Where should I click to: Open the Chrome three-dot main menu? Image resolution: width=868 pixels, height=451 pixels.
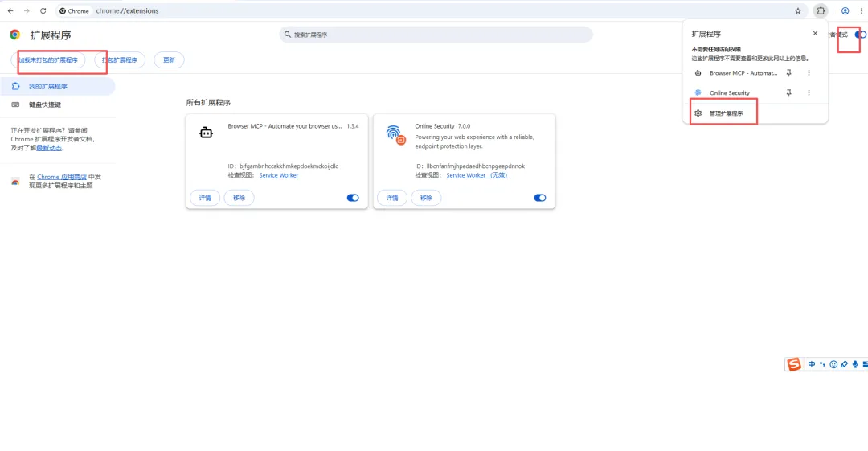(862, 10)
